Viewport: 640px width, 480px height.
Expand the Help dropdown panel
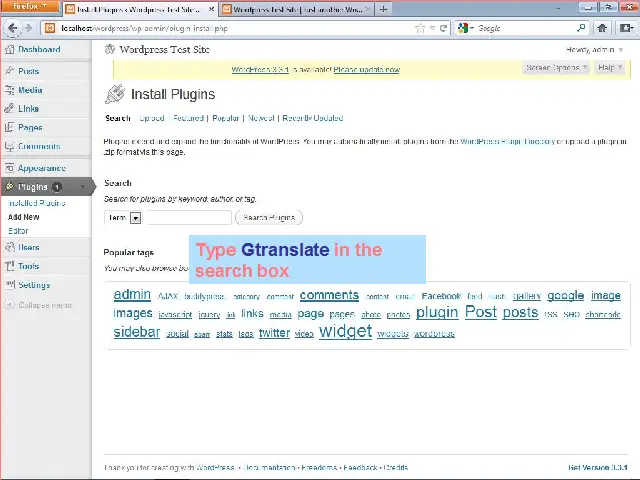point(609,68)
